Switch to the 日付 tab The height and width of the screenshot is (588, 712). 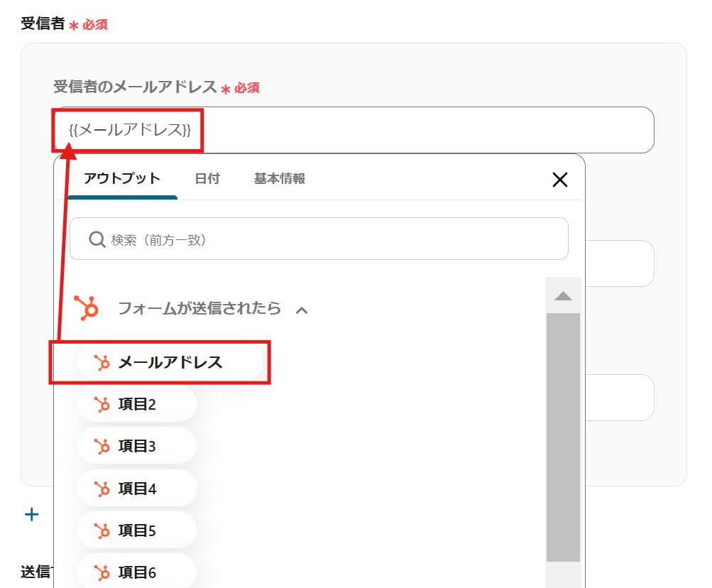[207, 179]
